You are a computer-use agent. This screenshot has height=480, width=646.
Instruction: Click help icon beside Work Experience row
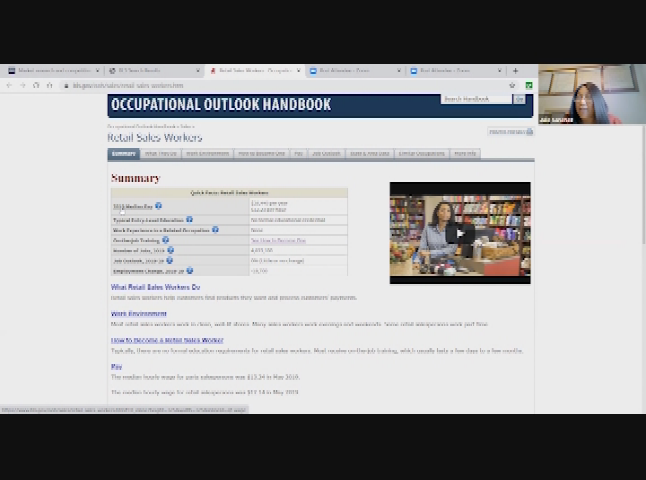(x=215, y=229)
